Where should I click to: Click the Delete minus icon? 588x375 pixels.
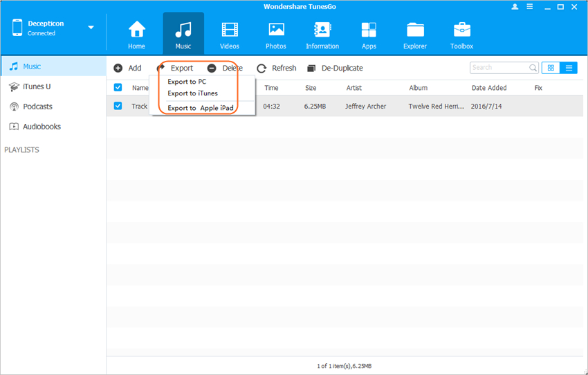point(212,68)
